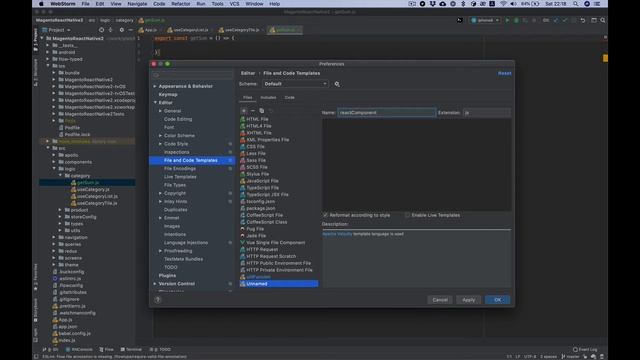Click the IDE run (play) icon
The height and width of the screenshot is (360, 640).
507,20
